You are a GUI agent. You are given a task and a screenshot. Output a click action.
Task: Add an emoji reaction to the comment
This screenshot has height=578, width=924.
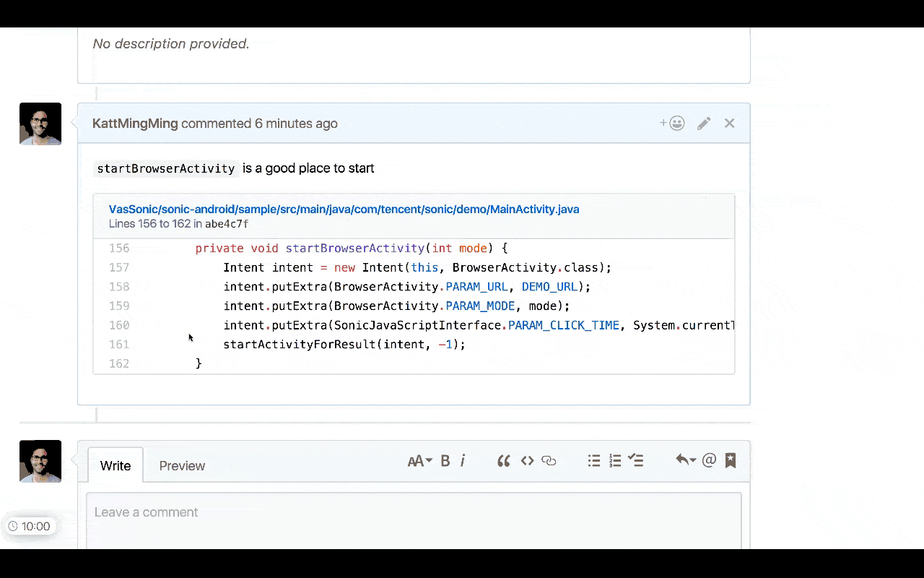671,123
